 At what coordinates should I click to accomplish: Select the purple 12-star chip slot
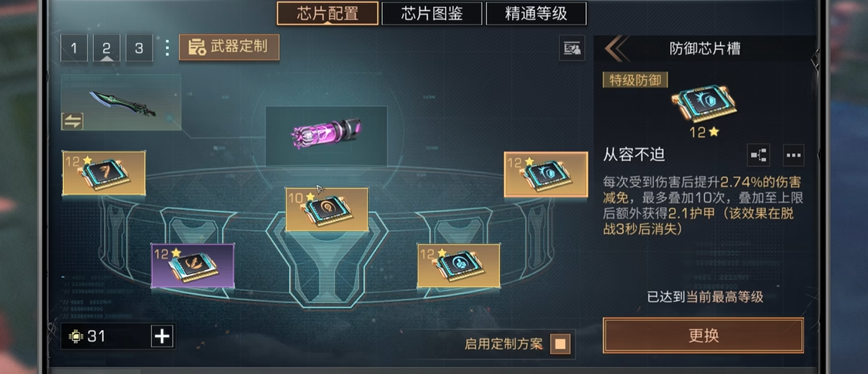tap(193, 265)
